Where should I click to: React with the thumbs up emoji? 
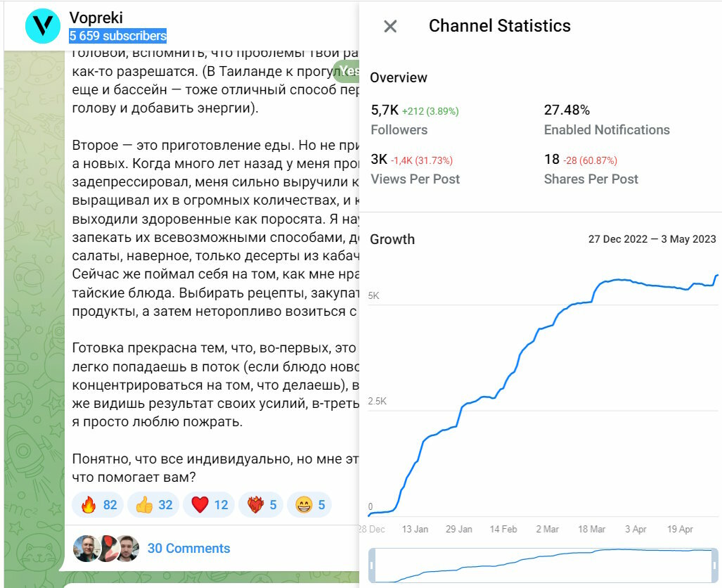pyautogui.click(x=154, y=505)
